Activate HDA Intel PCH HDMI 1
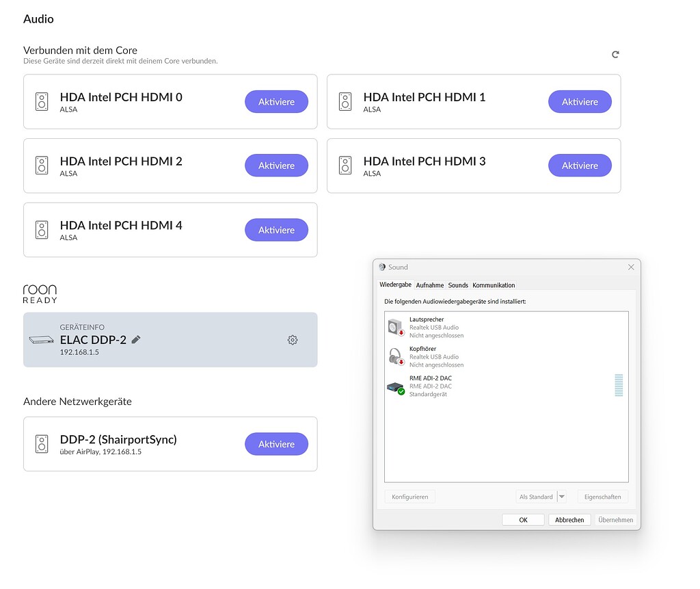This screenshot has width=700, height=589. point(580,101)
